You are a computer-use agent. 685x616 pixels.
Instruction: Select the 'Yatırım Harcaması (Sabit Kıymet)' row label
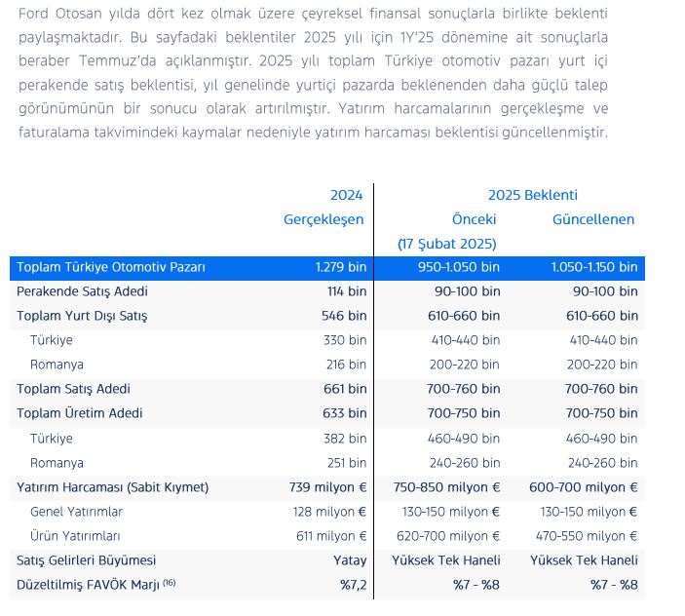(x=113, y=487)
